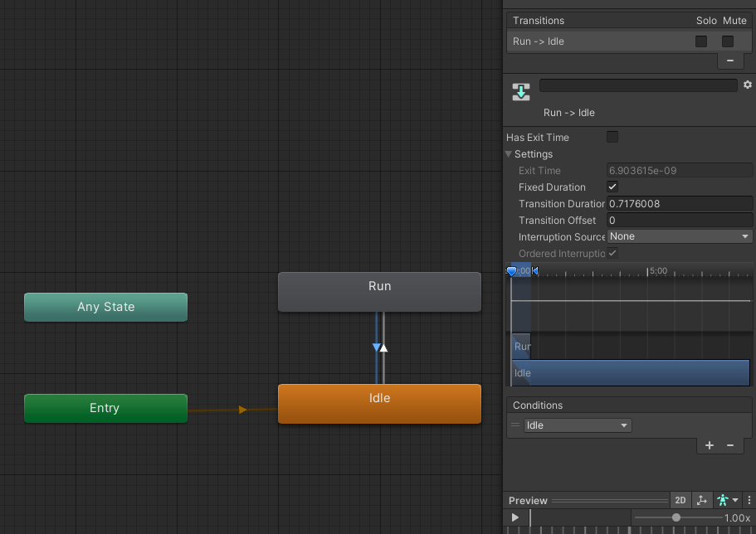Select Run -> Idle in Transitions list
The height and width of the screenshot is (534, 756).
(629, 41)
